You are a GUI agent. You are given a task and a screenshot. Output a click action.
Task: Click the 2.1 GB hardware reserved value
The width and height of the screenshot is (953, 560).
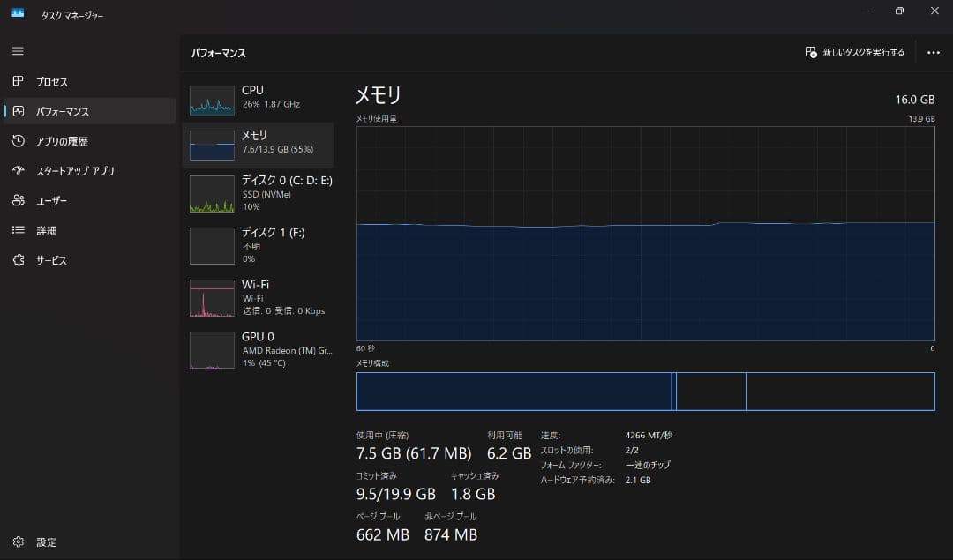(638, 480)
